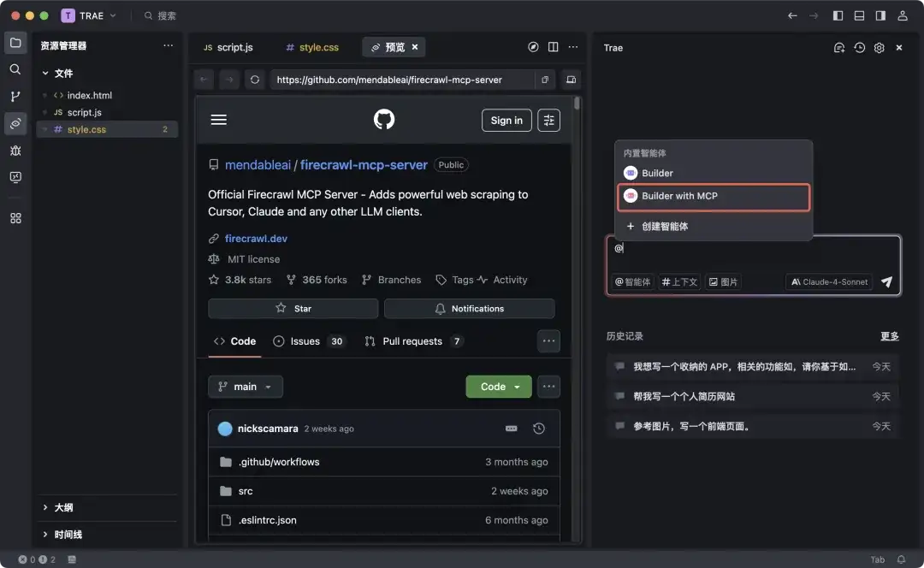Click the compass icon in editor toolbar
Screen dimensions: 924x568
pos(533,47)
